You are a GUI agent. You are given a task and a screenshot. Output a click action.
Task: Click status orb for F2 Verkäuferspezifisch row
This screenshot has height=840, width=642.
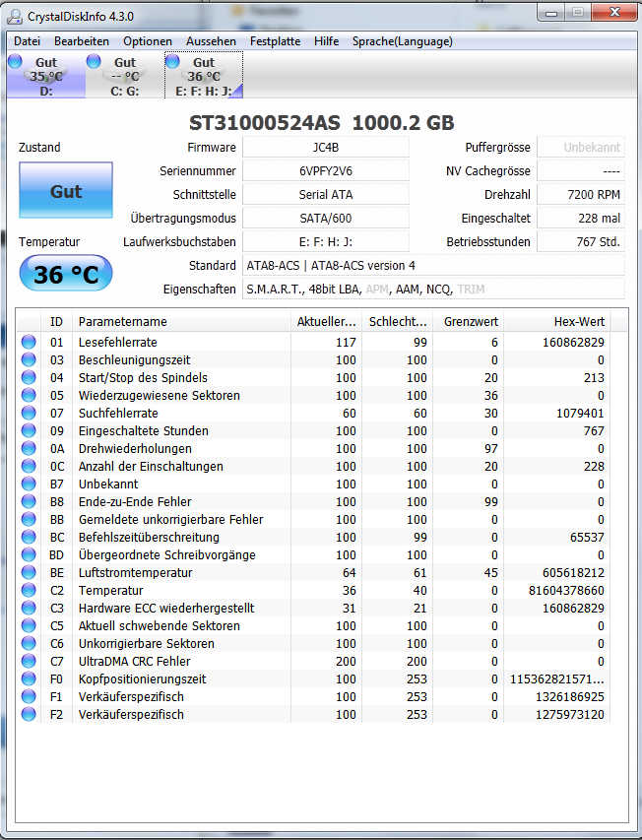[29, 713]
